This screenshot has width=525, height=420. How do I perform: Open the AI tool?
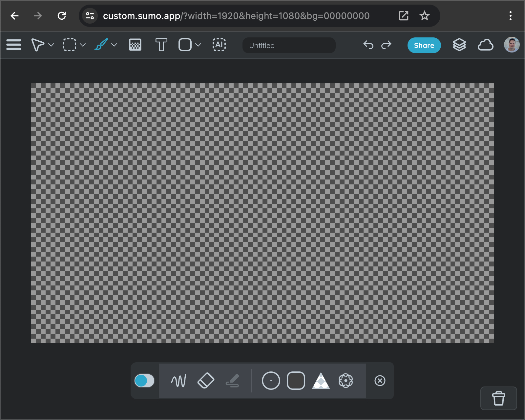click(x=219, y=45)
